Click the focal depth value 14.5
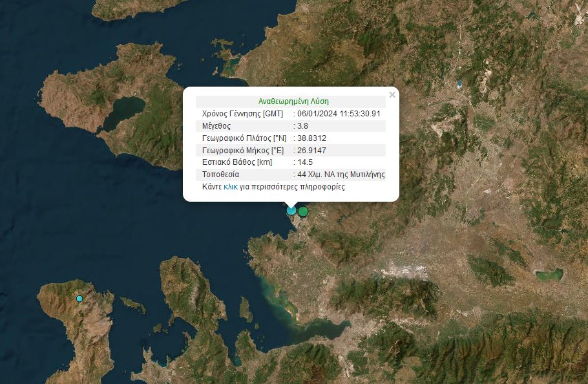 point(304,162)
